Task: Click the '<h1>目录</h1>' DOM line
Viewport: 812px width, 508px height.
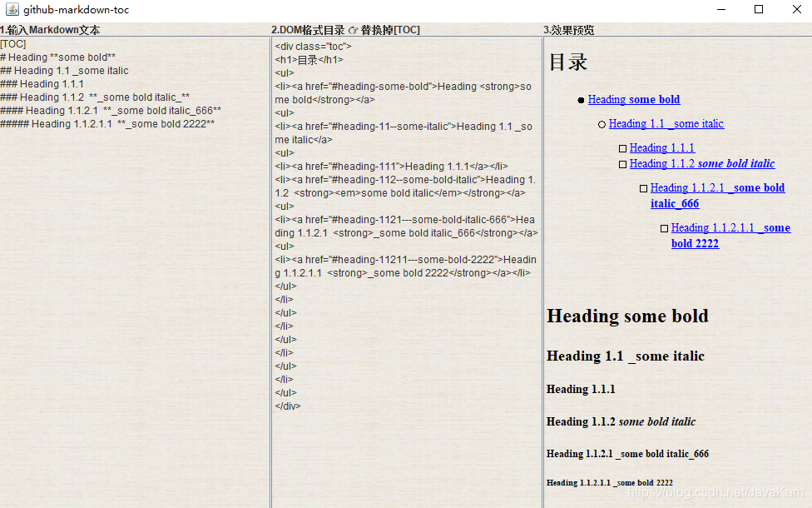Action: point(309,60)
